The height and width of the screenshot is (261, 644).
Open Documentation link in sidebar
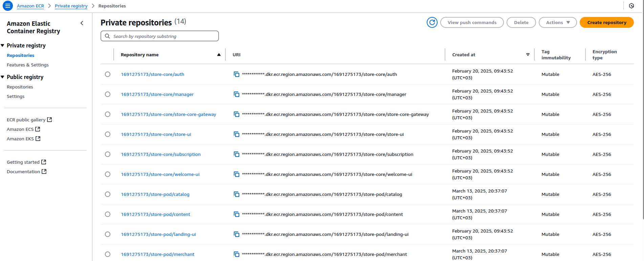[23, 172]
